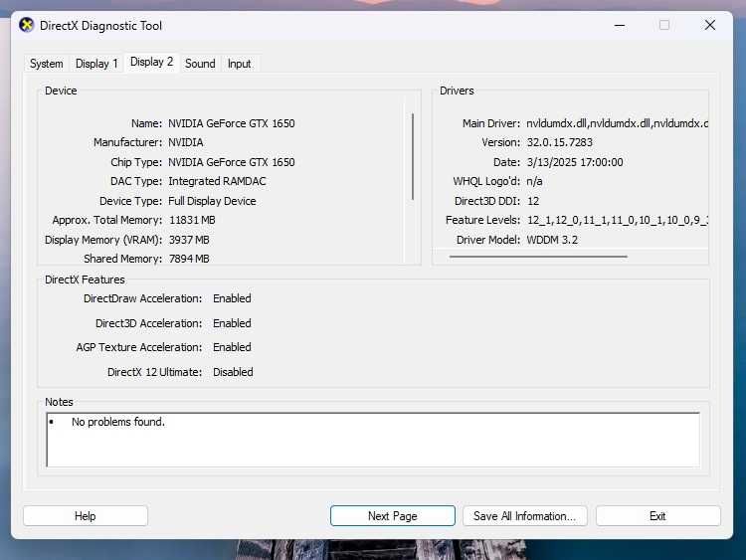Click the WHQL Logo'd n/a value
The image size is (746, 560).
[534, 181]
